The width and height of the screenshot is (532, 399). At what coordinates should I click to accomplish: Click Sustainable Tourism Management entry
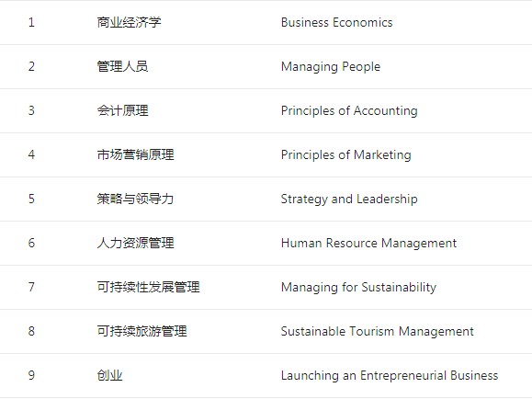click(378, 331)
